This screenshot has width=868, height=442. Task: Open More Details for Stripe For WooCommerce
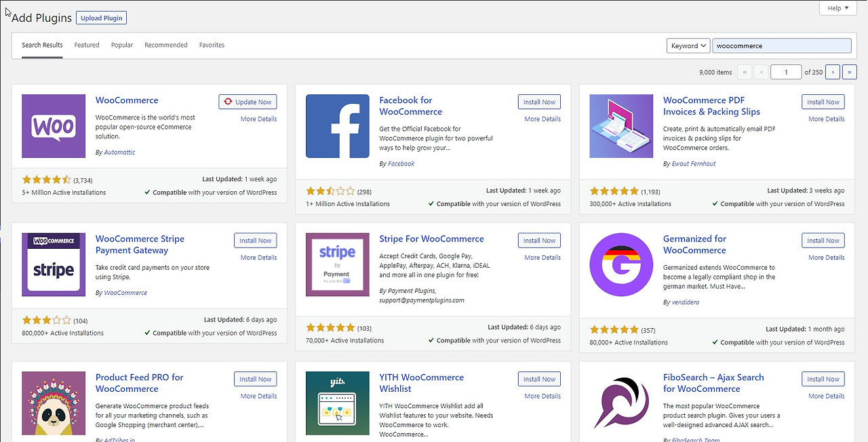[x=542, y=258]
